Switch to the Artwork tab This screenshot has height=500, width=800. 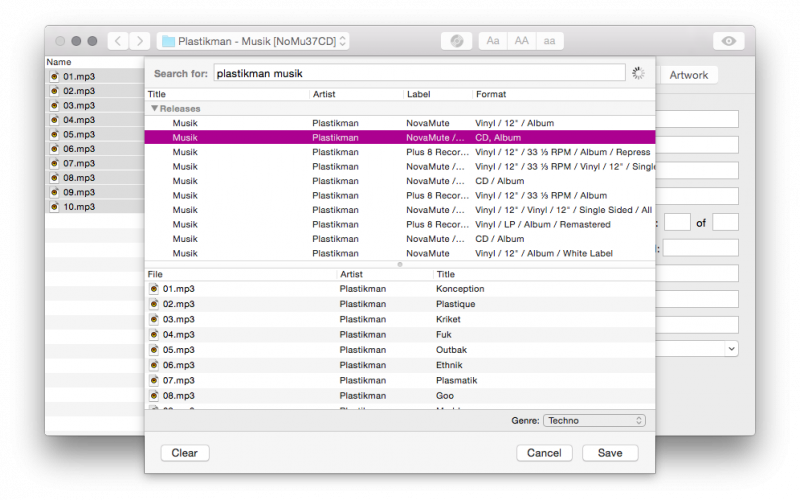688,75
